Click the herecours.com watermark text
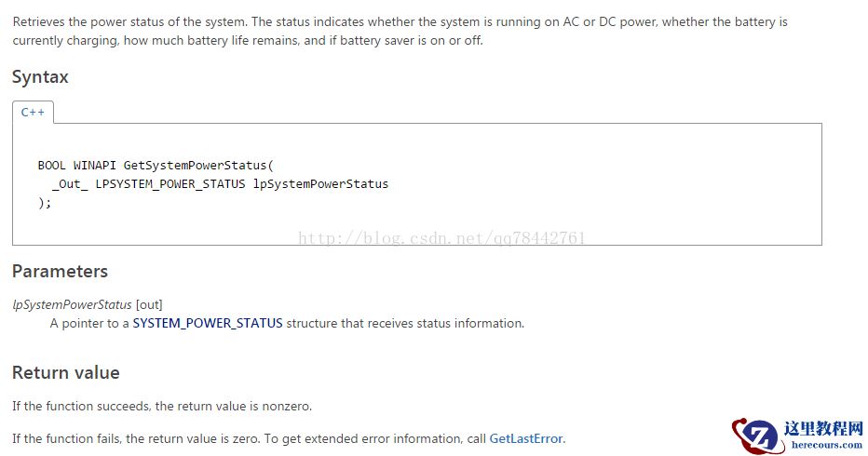Screen dimensions: 868x456 coord(826,445)
